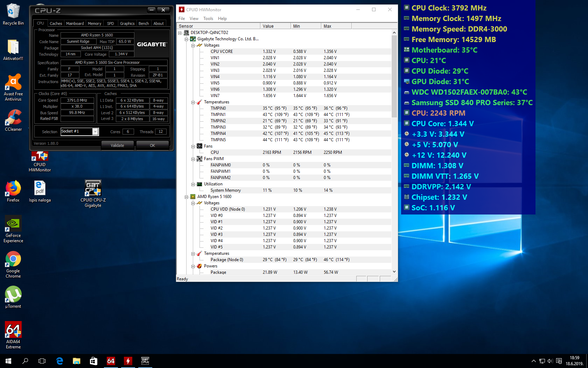The width and height of the screenshot is (588, 368).
Task: Open the CPUID HWMonitor desktop icon
Action: tap(40, 157)
